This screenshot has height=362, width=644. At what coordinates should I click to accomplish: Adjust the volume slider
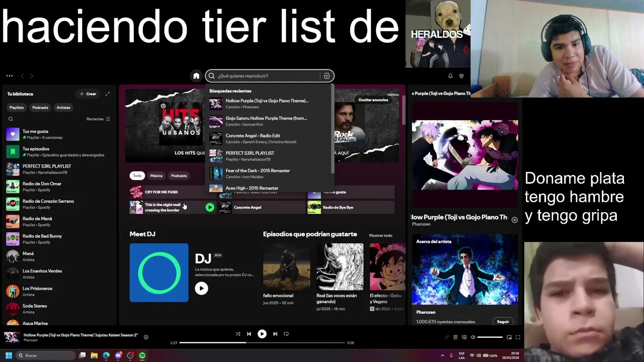(x=490, y=337)
